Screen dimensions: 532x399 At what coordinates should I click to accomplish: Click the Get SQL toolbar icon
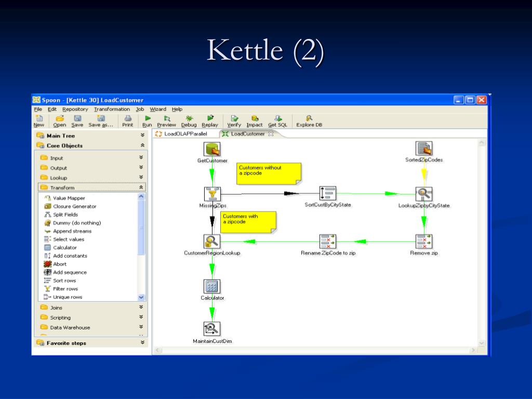(x=278, y=118)
